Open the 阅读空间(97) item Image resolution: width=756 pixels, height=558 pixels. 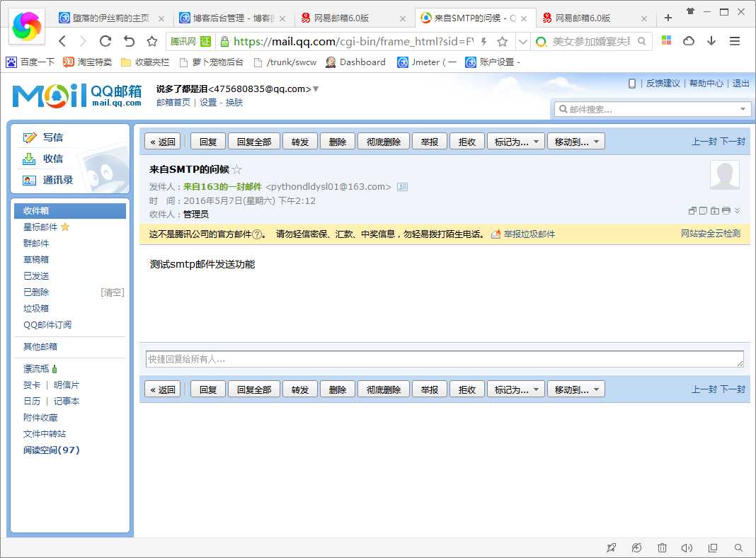tap(52, 450)
